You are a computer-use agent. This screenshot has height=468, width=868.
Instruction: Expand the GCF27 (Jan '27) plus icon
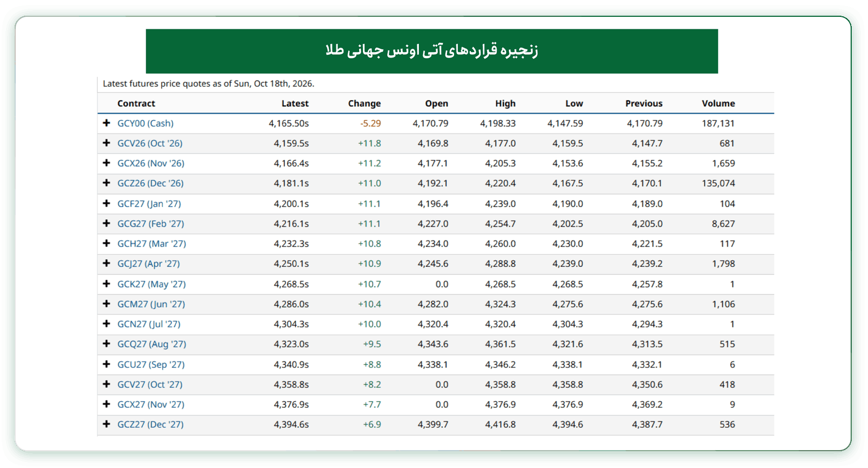[x=106, y=203]
